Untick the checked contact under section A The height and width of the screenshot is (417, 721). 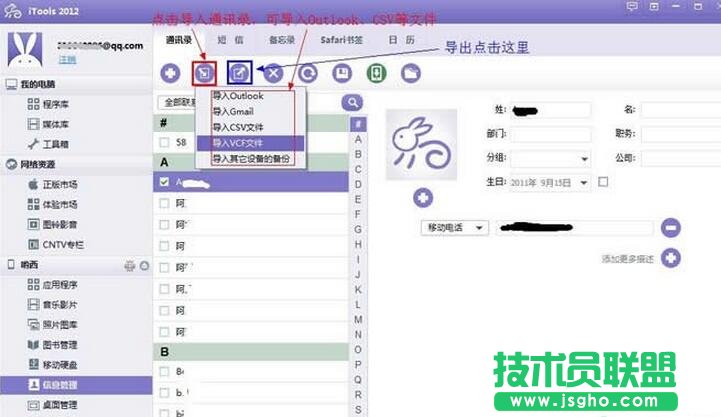pyautogui.click(x=164, y=182)
